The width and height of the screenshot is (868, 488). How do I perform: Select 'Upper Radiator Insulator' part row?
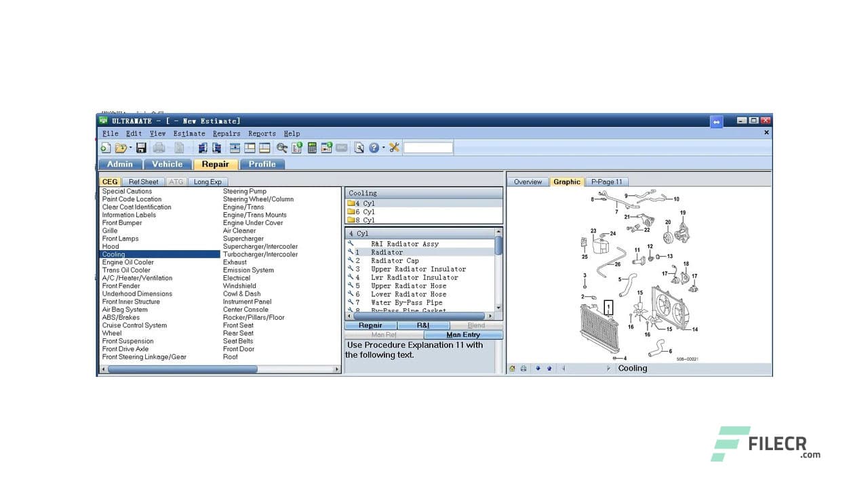click(418, 269)
